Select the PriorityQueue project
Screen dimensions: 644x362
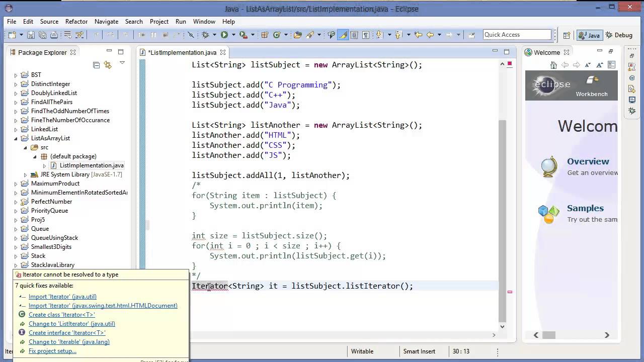49,211
